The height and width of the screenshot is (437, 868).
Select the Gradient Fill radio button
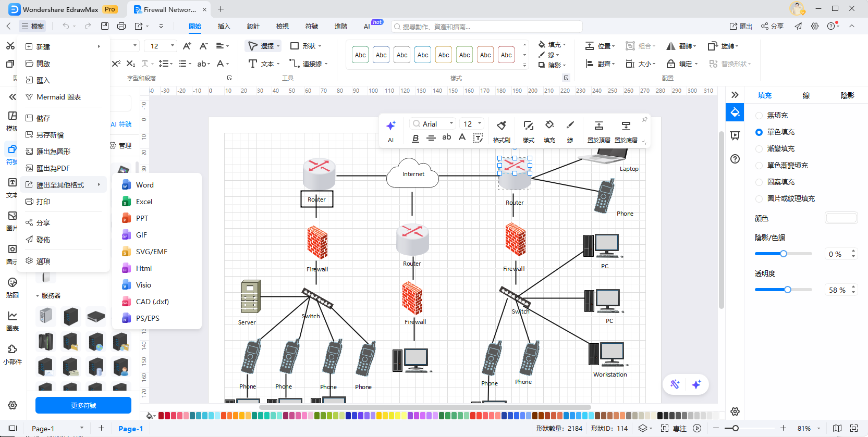759,149
